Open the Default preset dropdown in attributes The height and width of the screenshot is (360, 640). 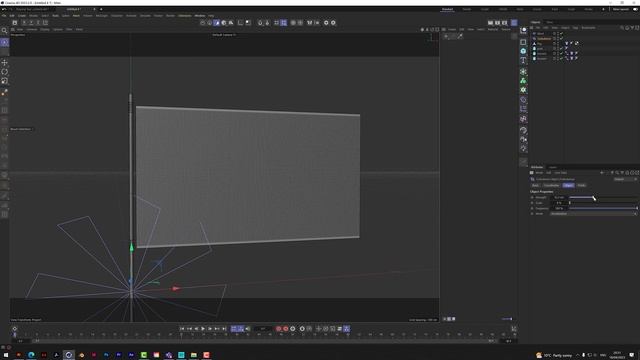625,179
